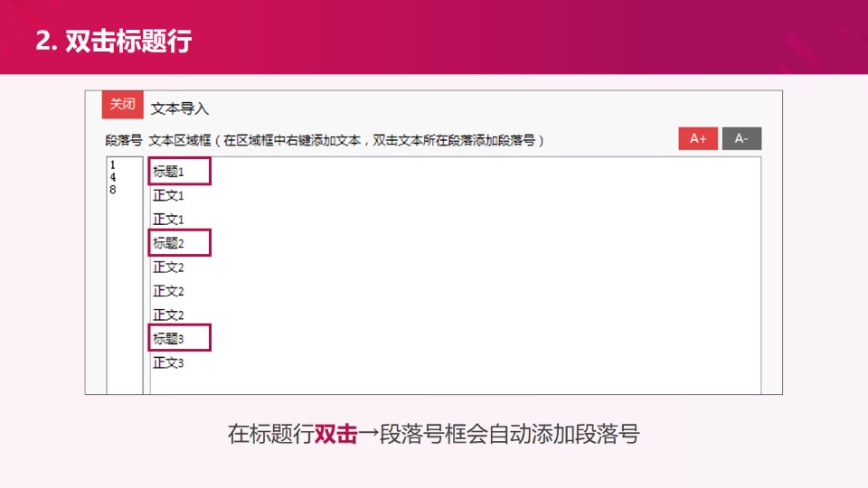
Task: Click the 段落号 column label
Action: [x=123, y=140]
